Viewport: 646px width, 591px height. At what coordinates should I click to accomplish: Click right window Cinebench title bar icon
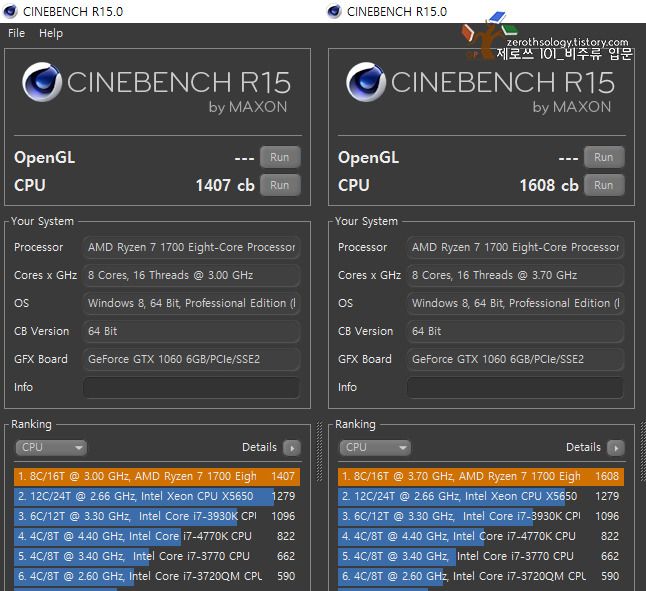(x=334, y=11)
